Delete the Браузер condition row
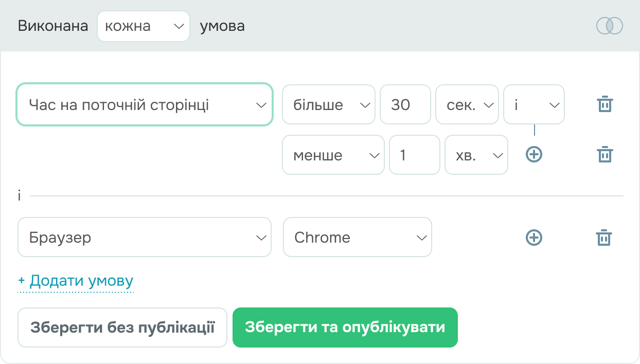This screenshot has height=364, width=640. (x=604, y=238)
